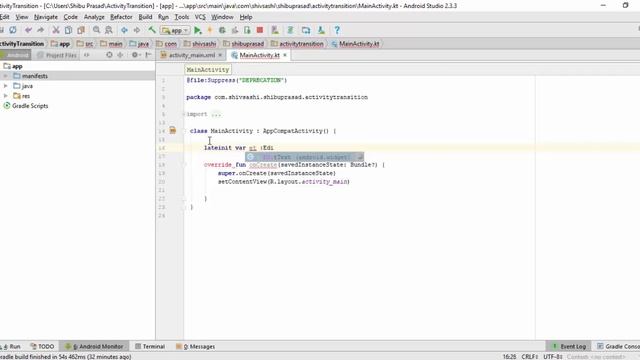The image size is (640, 360).
Task: Click the shivsashi breadcrumb folder
Action: pos(200,44)
